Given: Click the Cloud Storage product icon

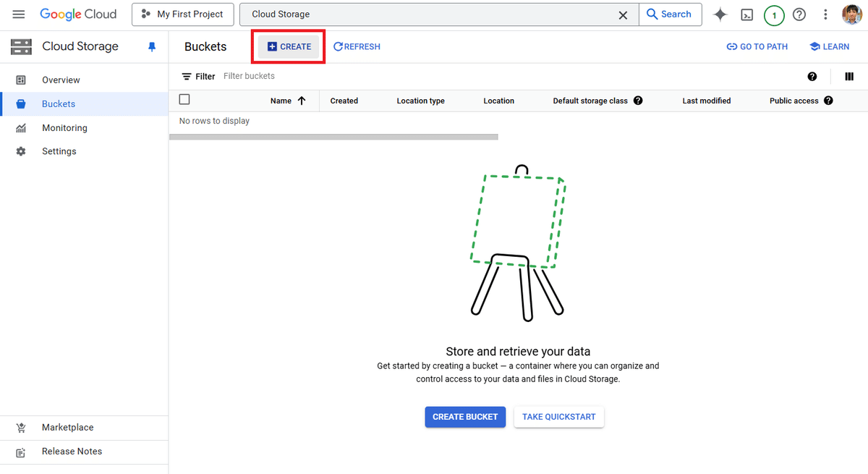Looking at the screenshot, I should (x=21, y=46).
